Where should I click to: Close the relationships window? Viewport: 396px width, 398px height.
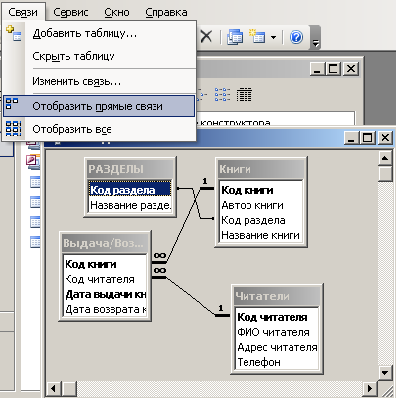coord(385,138)
